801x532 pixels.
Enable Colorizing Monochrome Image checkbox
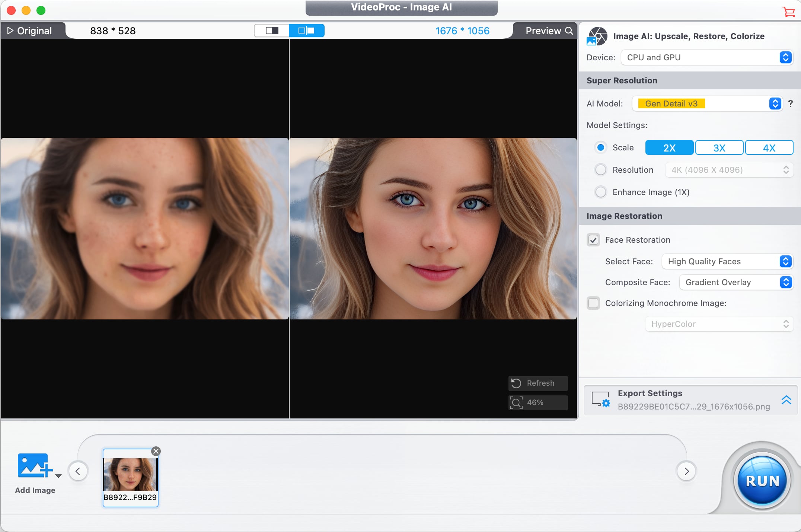(x=593, y=303)
